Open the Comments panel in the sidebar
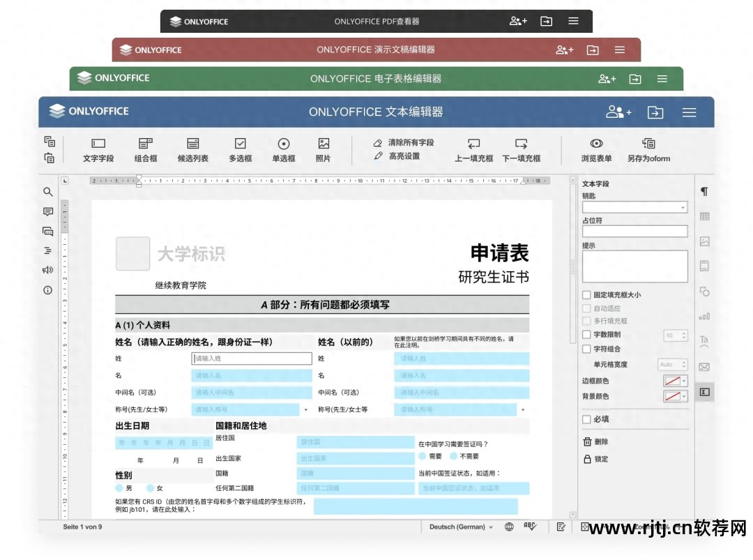This screenshot has width=753, height=560. [47, 211]
